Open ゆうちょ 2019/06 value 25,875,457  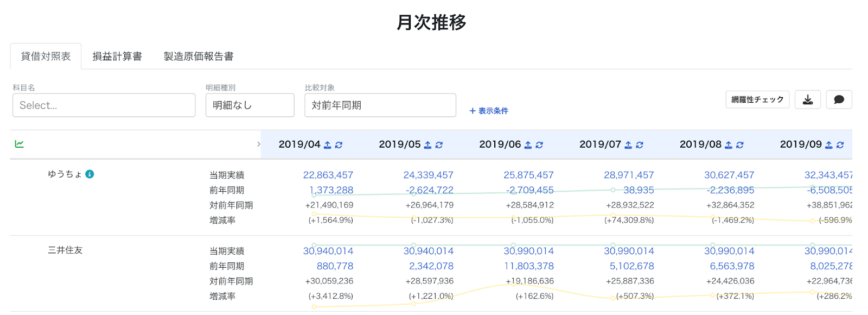pos(529,175)
